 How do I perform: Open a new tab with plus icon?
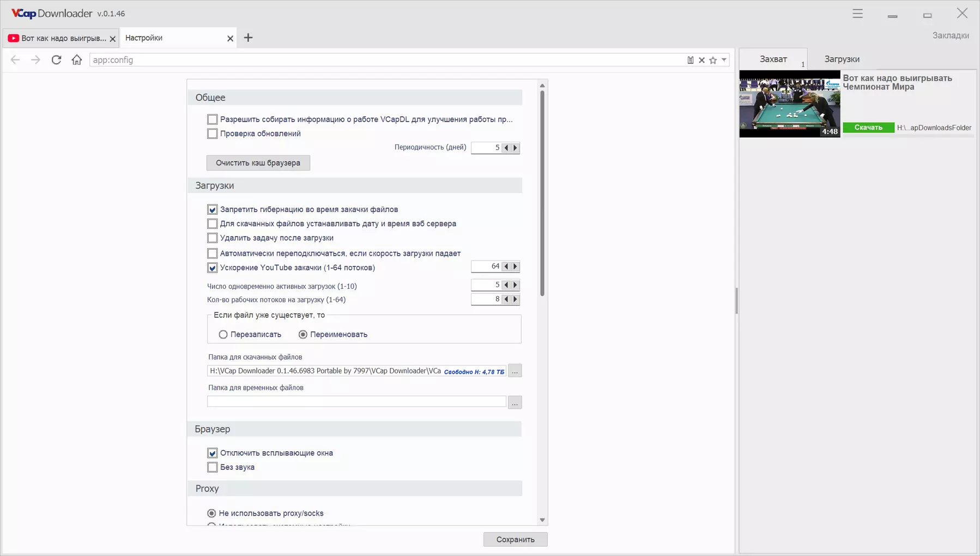point(249,38)
